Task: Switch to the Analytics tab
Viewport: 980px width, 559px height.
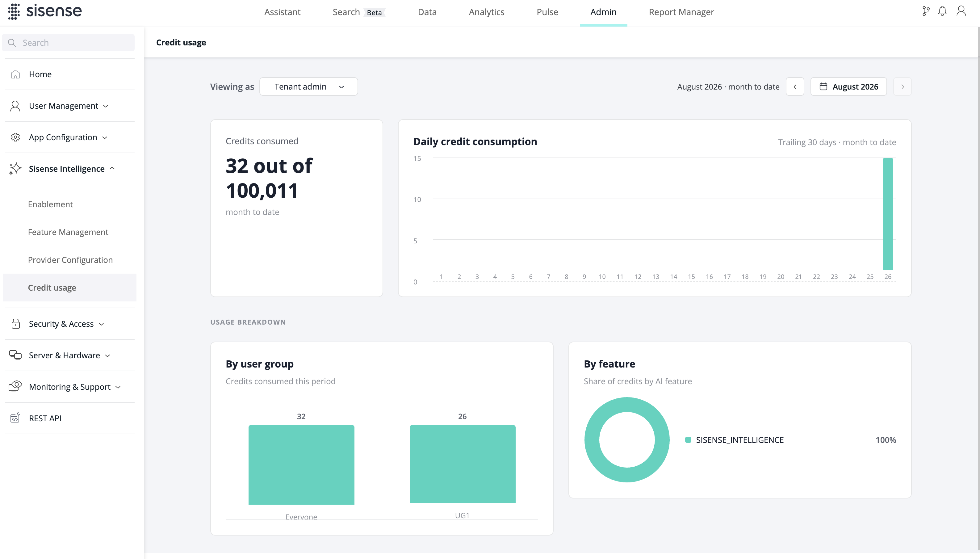Action: pos(486,12)
